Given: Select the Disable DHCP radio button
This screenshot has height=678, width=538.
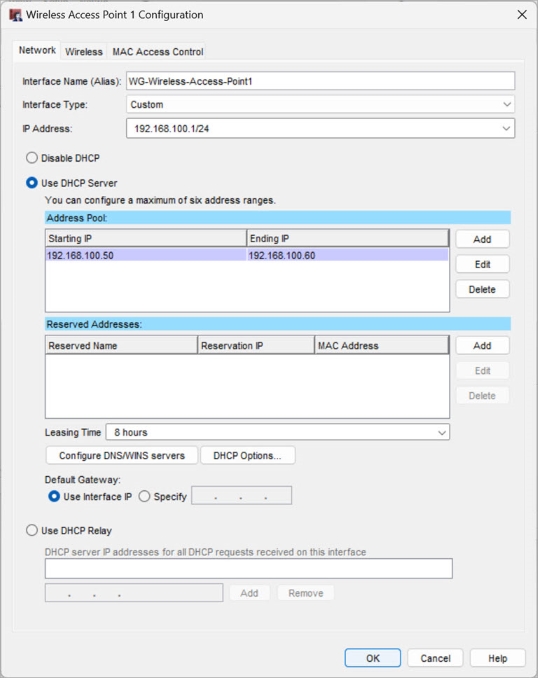Looking at the screenshot, I should click(32, 158).
